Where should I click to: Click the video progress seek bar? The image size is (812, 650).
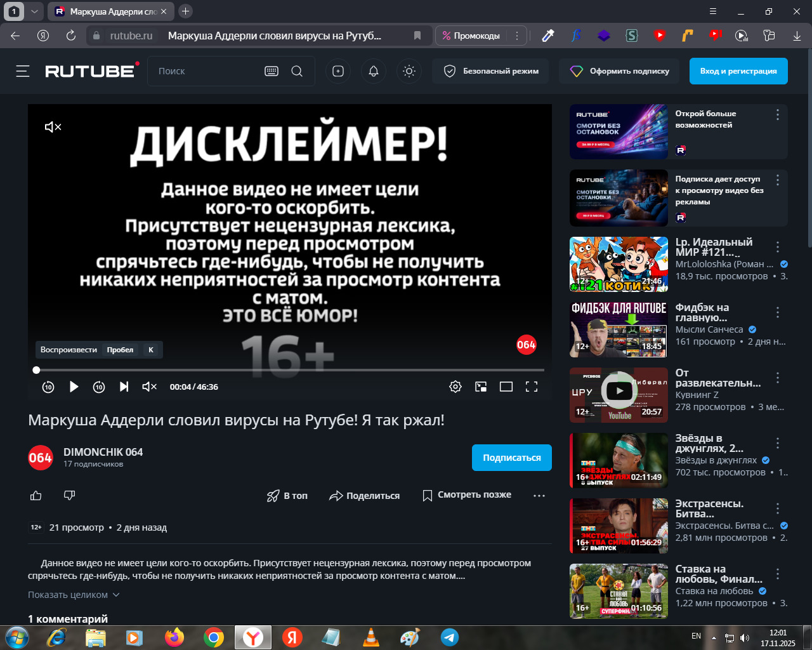(x=290, y=369)
